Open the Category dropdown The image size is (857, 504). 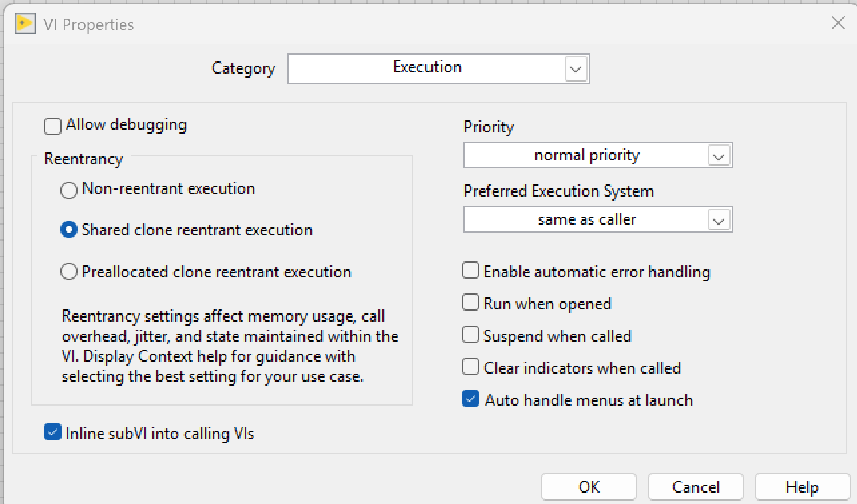tap(438, 68)
